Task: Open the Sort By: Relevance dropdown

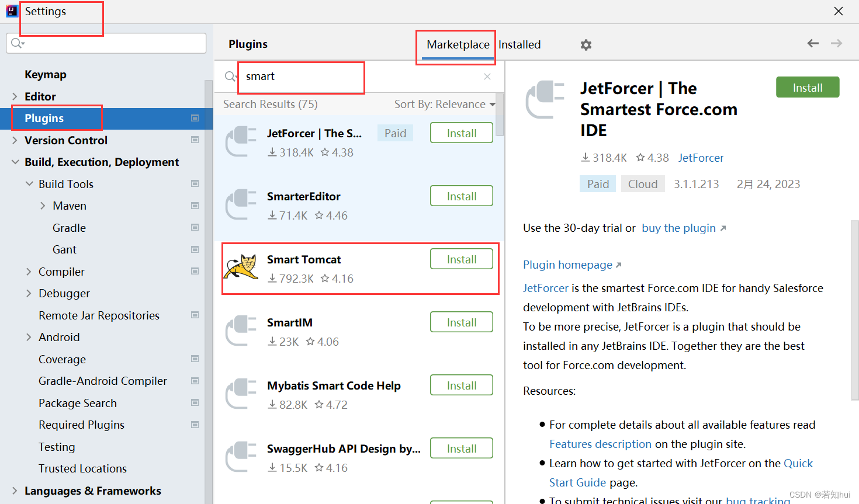Action: point(445,104)
